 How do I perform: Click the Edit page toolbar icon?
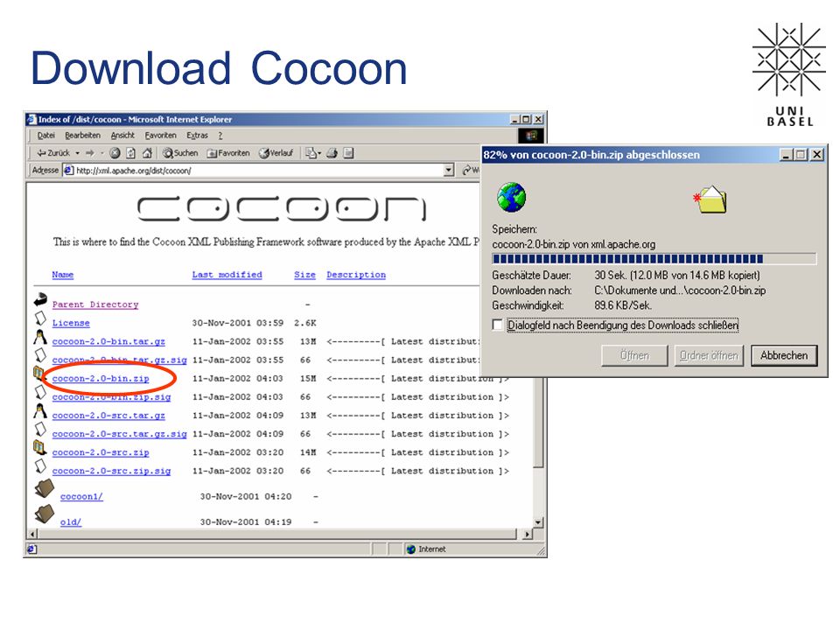point(349,153)
